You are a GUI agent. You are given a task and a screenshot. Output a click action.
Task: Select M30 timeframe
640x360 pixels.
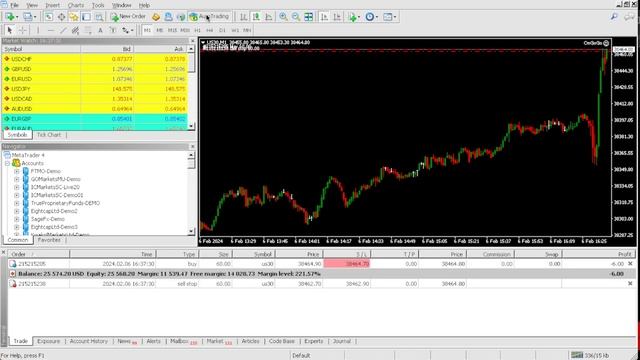[185, 30]
